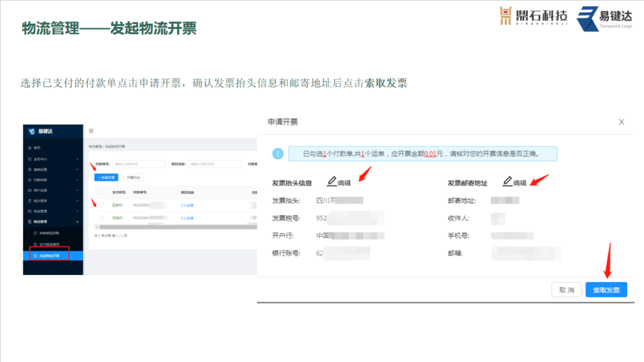The height and width of the screenshot is (362, 644).
Task: Click the blue 申请开票 button
Action: [106, 178]
